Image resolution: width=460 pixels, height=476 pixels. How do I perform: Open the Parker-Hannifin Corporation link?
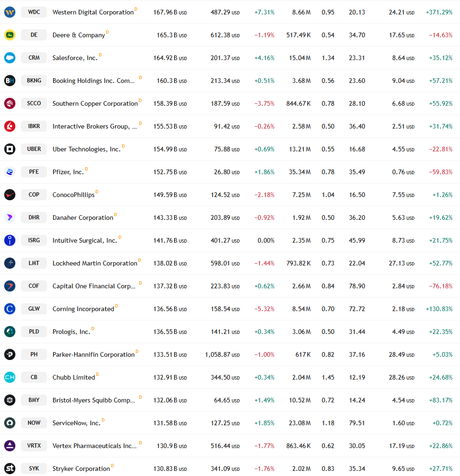[94, 354]
